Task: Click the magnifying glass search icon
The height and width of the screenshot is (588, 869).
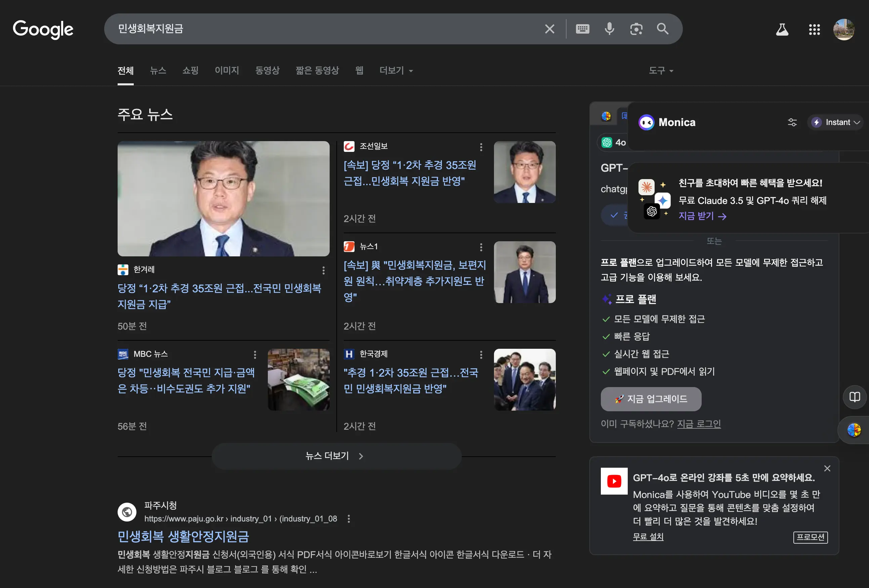Action: pyautogui.click(x=663, y=29)
